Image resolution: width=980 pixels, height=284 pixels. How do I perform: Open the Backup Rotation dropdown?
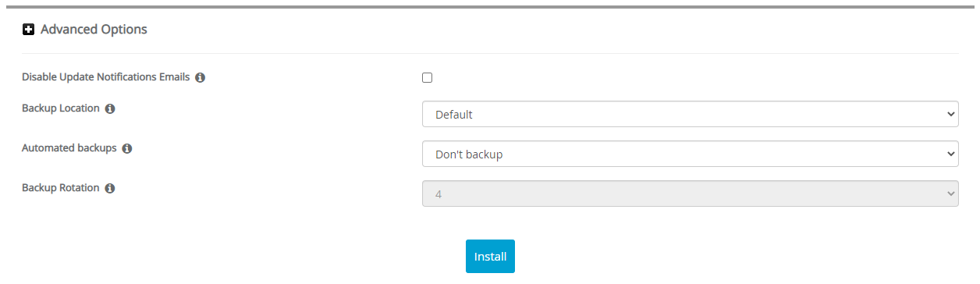pyautogui.click(x=690, y=193)
